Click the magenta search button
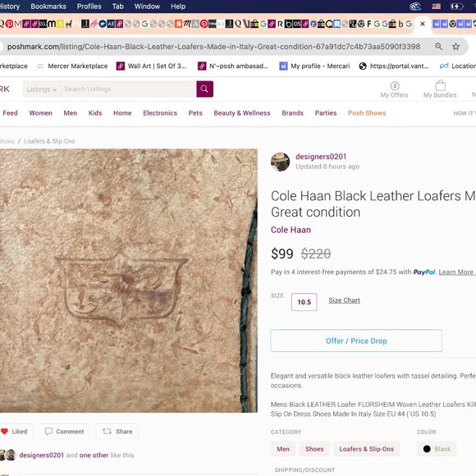 (x=204, y=89)
